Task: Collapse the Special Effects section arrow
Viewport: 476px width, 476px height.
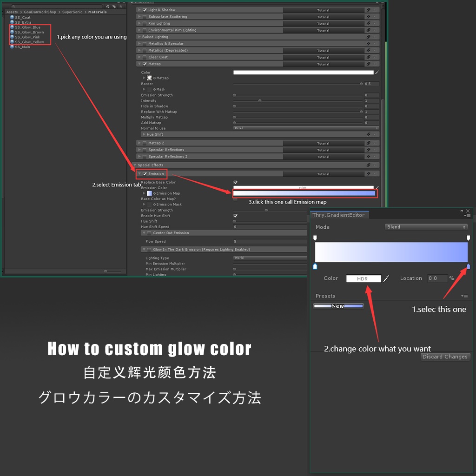Action: (x=135, y=165)
